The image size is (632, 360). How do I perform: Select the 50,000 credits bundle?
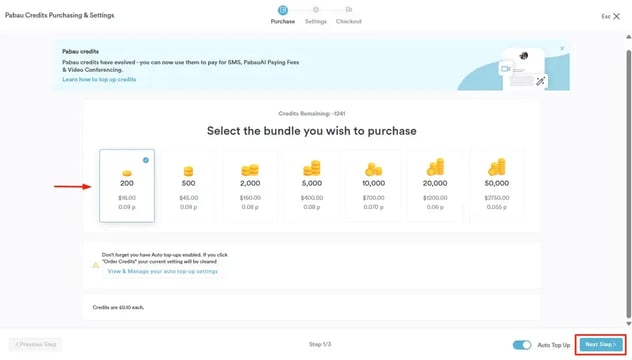click(x=497, y=185)
